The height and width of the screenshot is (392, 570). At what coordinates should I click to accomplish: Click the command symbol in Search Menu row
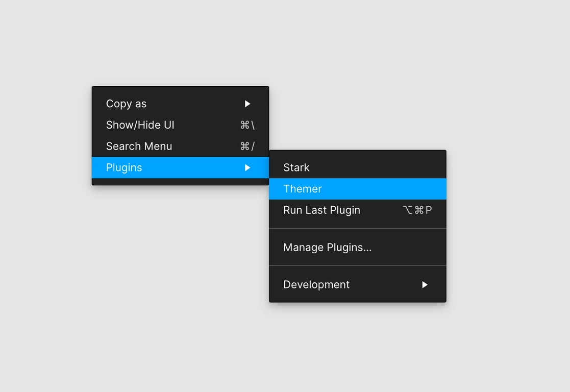click(244, 146)
